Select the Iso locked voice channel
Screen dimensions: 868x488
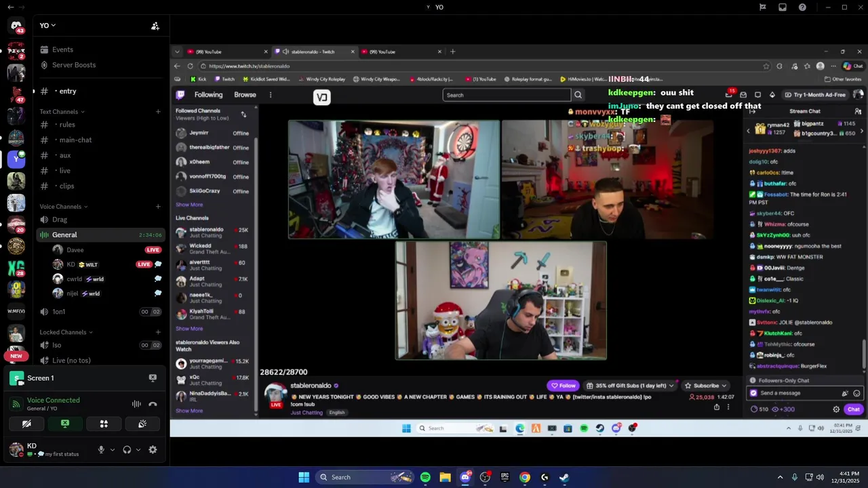click(x=100, y=345)
